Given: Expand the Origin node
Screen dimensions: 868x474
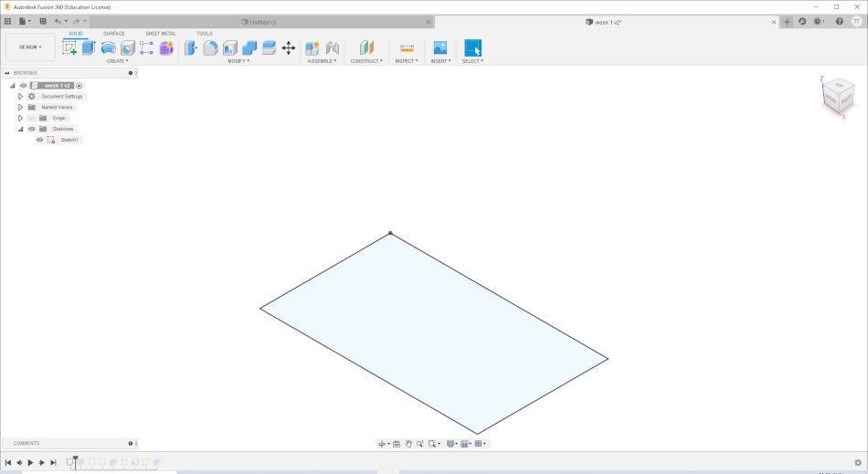Looking at the screenshot, I should [20, 119].
